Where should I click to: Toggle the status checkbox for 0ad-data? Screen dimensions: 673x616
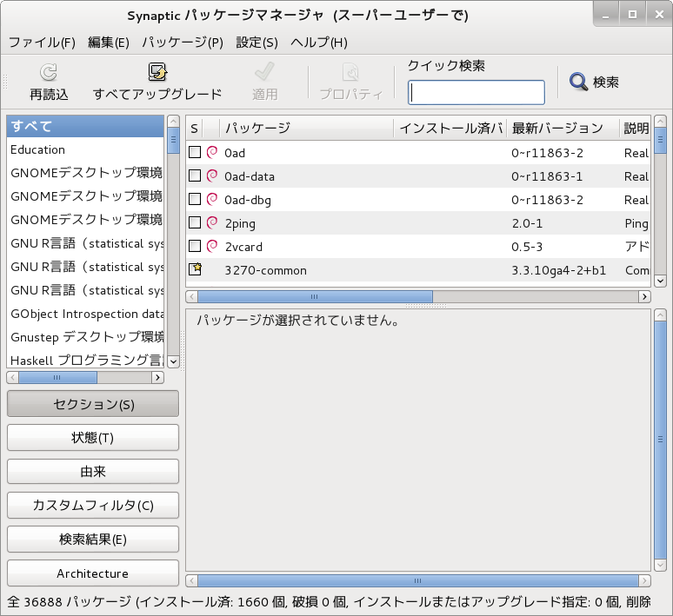pos(195,176)
